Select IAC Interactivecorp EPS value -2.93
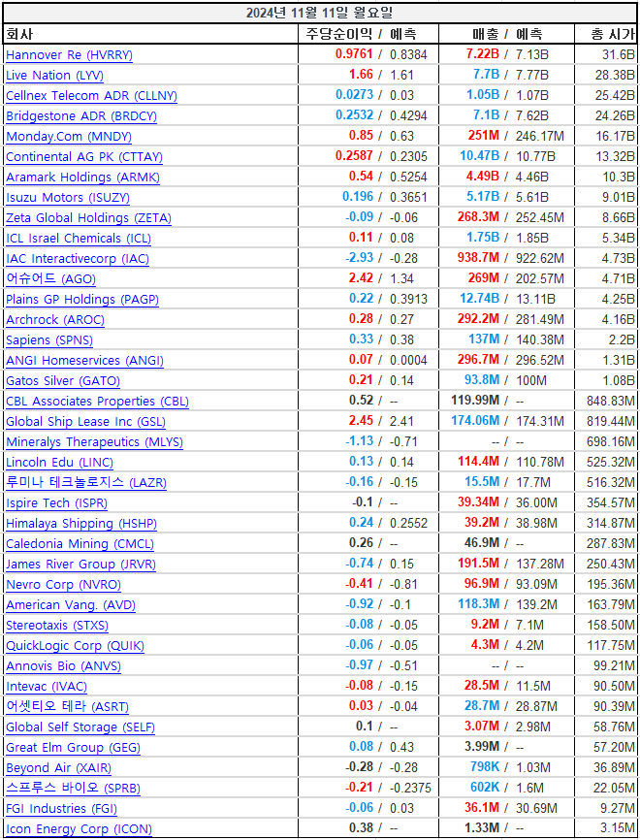Screen dimensions: 640x840 pos(359,258)
